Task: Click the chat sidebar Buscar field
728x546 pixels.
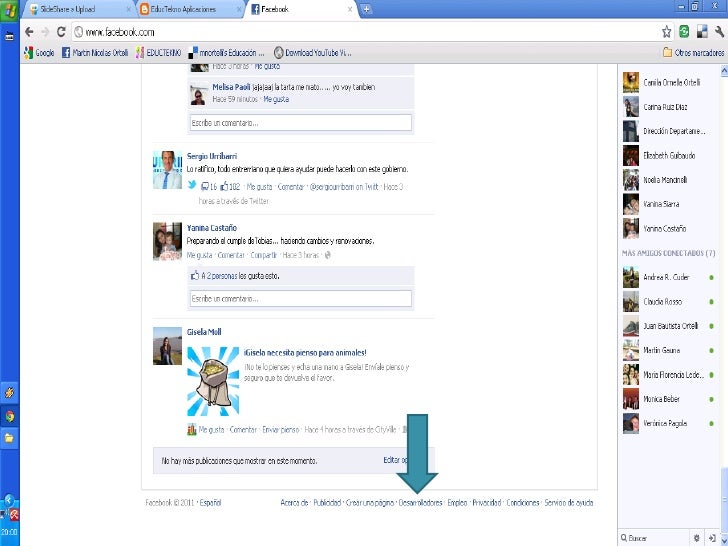Action: [x=654, y=538]
